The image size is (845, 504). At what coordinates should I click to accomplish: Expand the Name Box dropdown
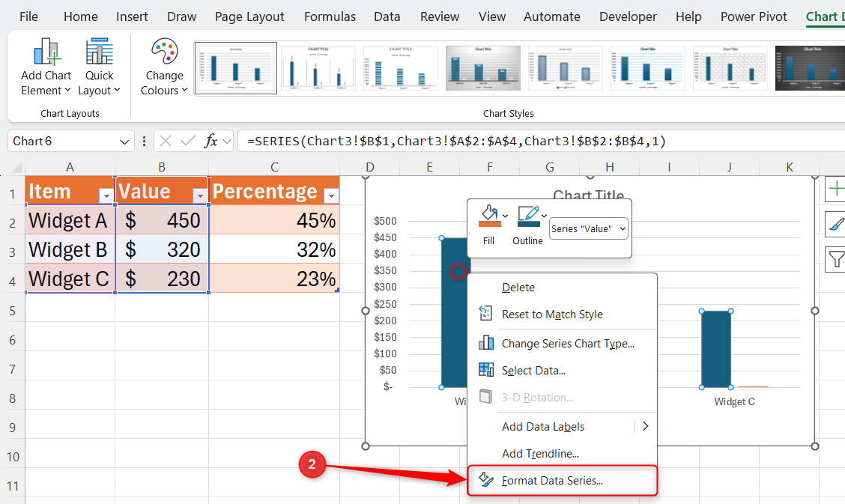tap(124, 142)
